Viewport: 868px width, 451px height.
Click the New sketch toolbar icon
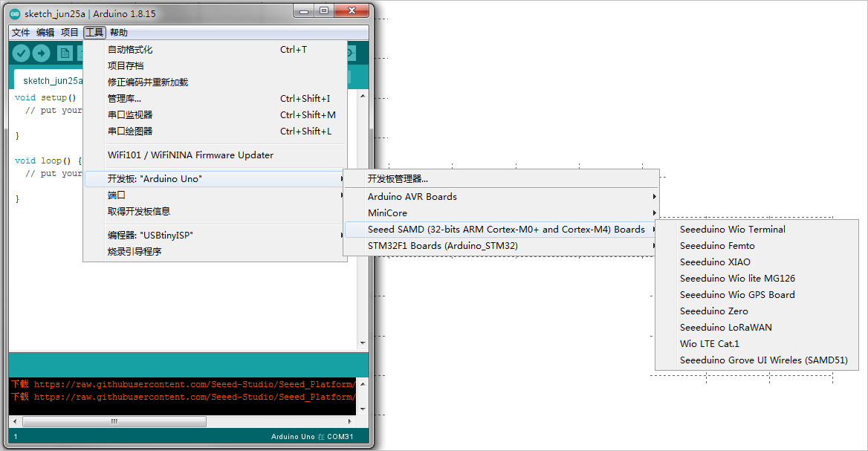point(65,53)
